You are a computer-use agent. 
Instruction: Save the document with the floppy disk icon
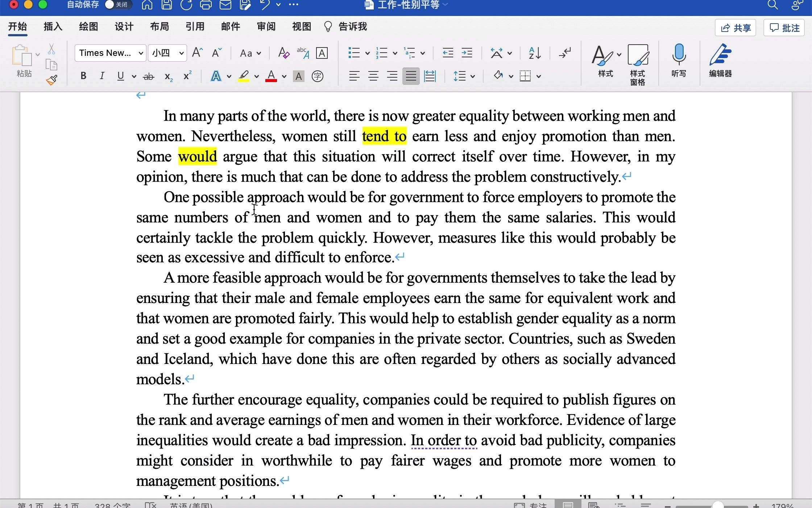tap(166, 5)
